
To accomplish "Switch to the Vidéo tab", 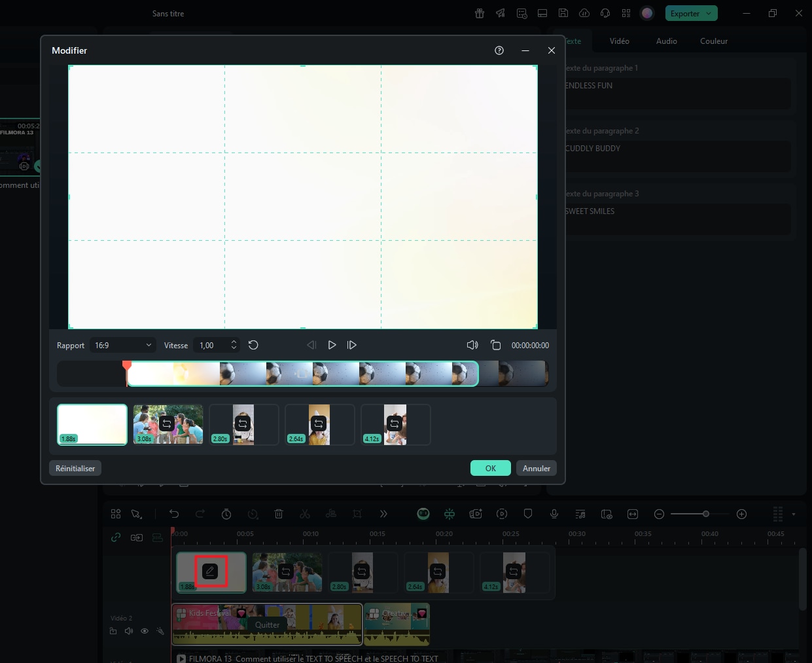I will tap(619, 41).
